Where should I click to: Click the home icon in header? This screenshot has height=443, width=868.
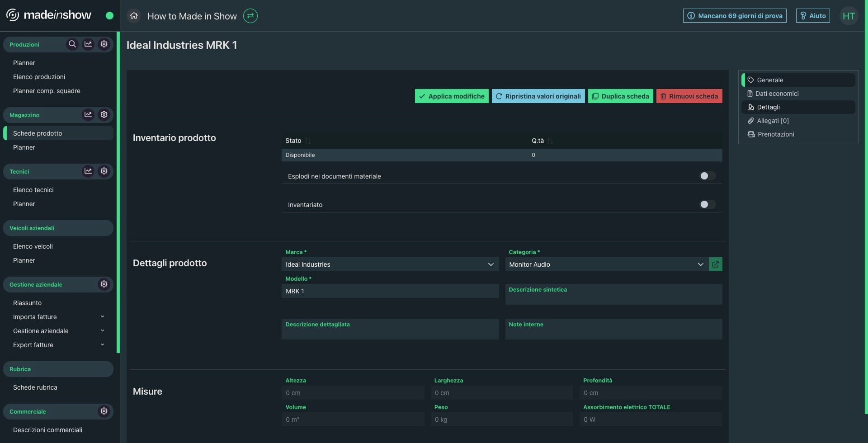point(134,16)
